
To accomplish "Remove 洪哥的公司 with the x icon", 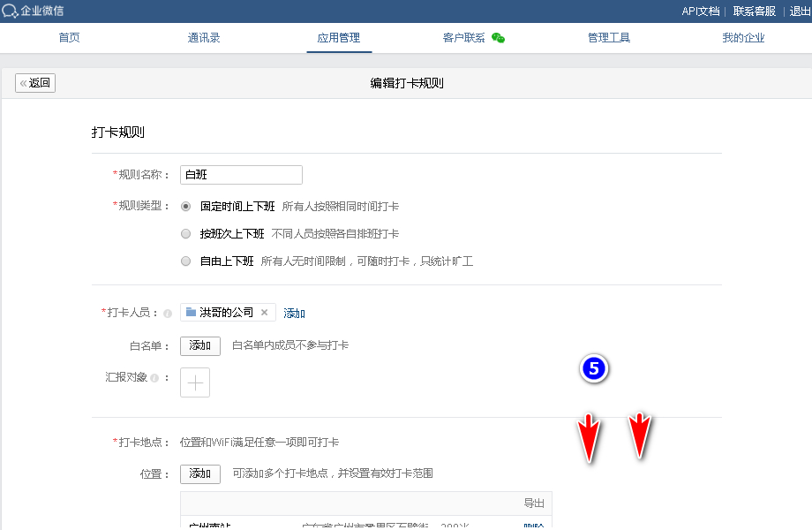I will click(264, 313).
